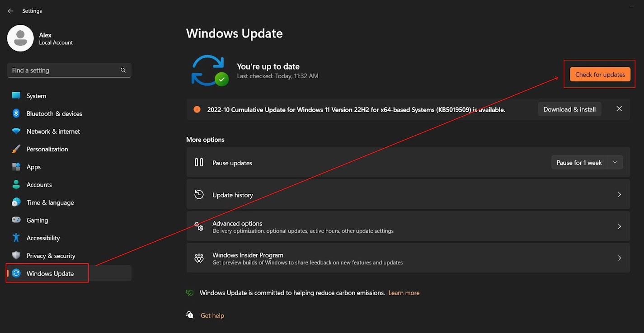Click the Get help chat icon

[190, 315]
